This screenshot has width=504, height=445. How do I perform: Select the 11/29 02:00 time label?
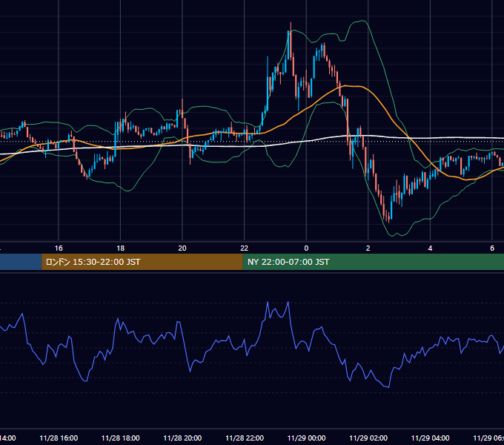(368, 438)
